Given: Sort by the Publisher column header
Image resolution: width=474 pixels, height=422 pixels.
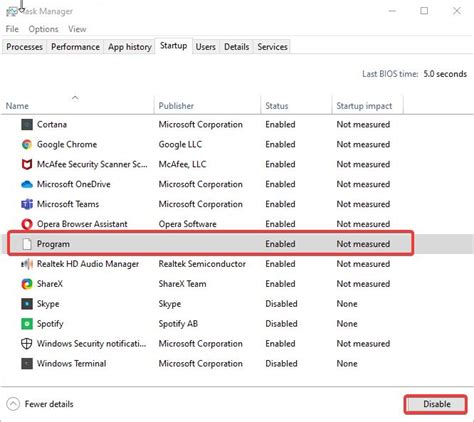Looking at the screenshot, I should point(207,105).
